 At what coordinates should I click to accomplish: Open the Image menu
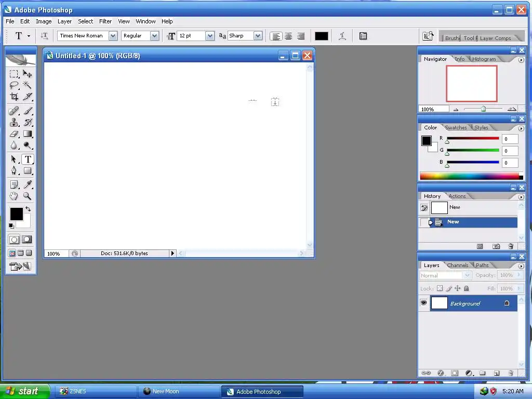[x=44, y=21]
